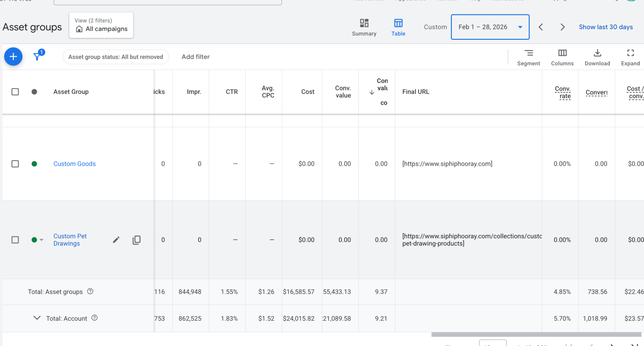Expand the Total: Account row chevron
Image resolution: width=644 pixels, height=346 pixels.
tap(37, 318)
